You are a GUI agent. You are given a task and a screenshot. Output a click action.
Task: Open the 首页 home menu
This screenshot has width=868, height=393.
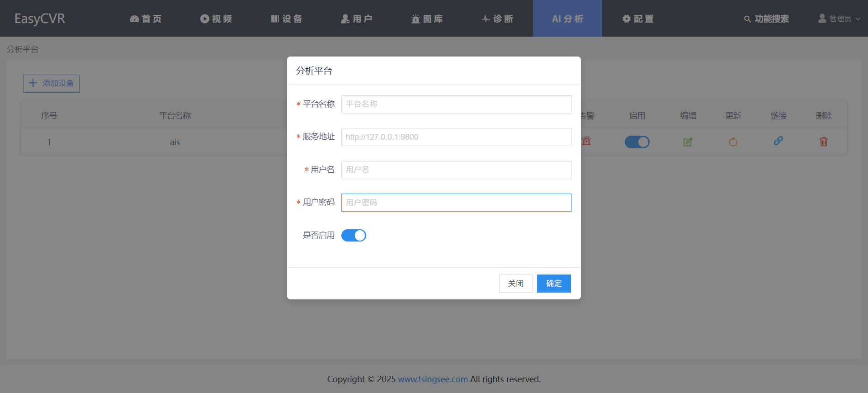coord(146,19)
